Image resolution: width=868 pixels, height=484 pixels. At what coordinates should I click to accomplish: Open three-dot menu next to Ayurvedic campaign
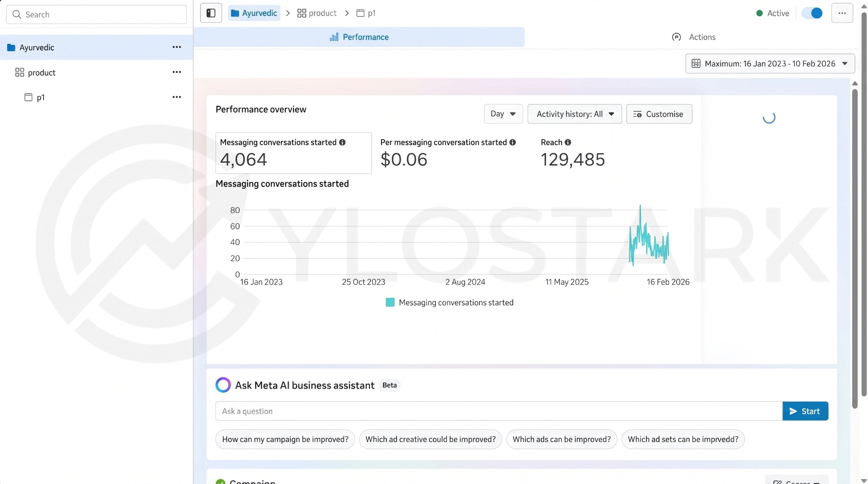coord(177,47)
